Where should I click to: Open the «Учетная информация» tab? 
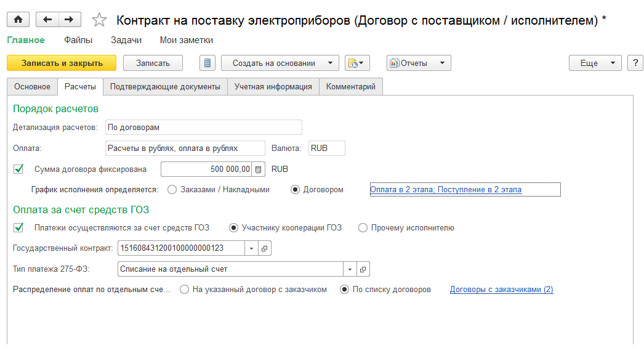[x=273, y=87]
